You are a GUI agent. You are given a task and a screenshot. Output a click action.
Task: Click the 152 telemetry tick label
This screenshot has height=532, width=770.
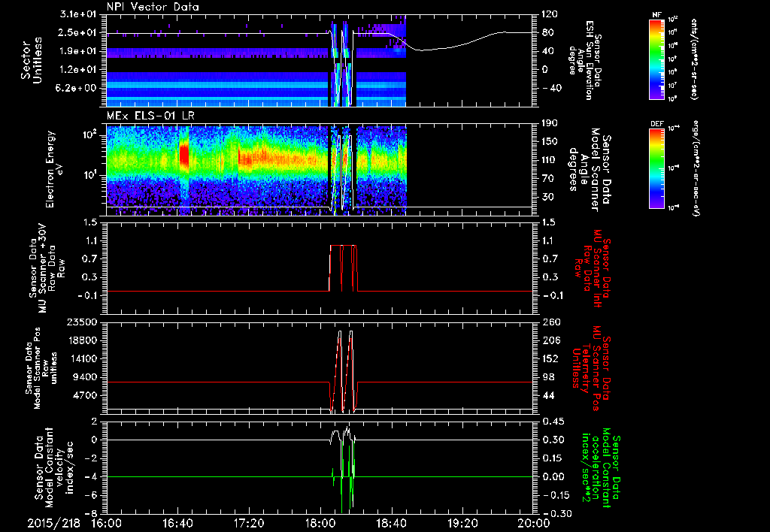551,359
